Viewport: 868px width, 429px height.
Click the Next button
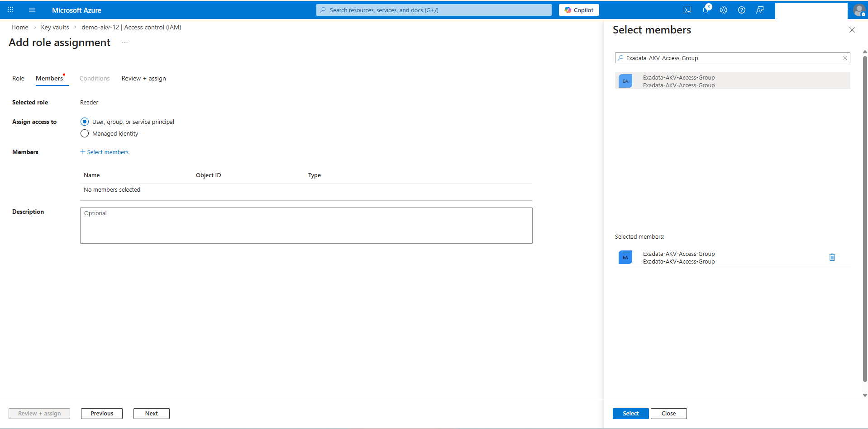[151, 413]
